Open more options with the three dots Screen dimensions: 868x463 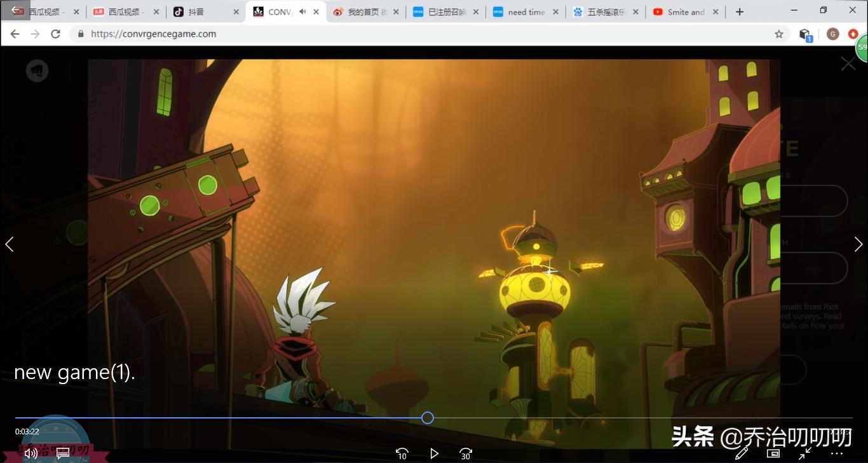point(836,453)
